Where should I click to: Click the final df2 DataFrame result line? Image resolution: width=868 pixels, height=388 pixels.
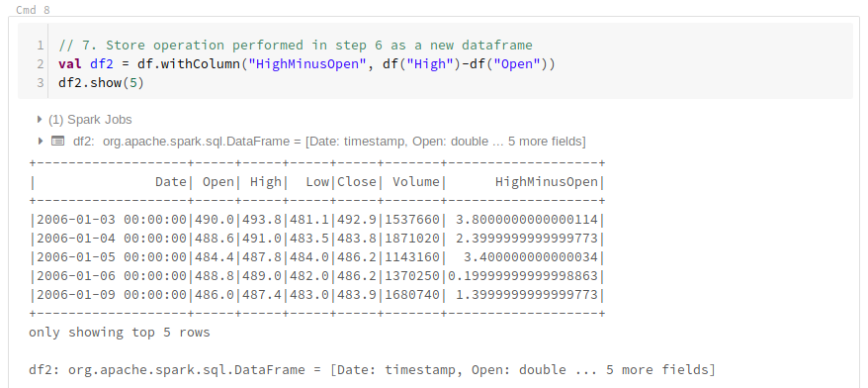372,370
